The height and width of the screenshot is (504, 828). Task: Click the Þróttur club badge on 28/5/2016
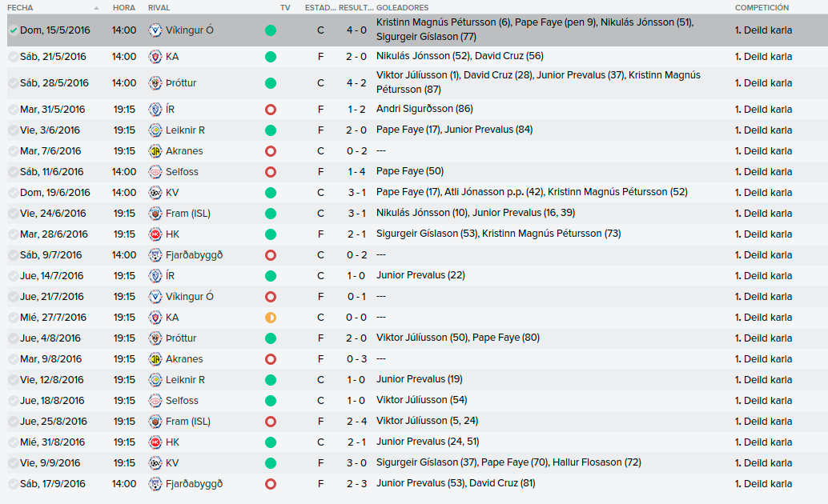155,83
